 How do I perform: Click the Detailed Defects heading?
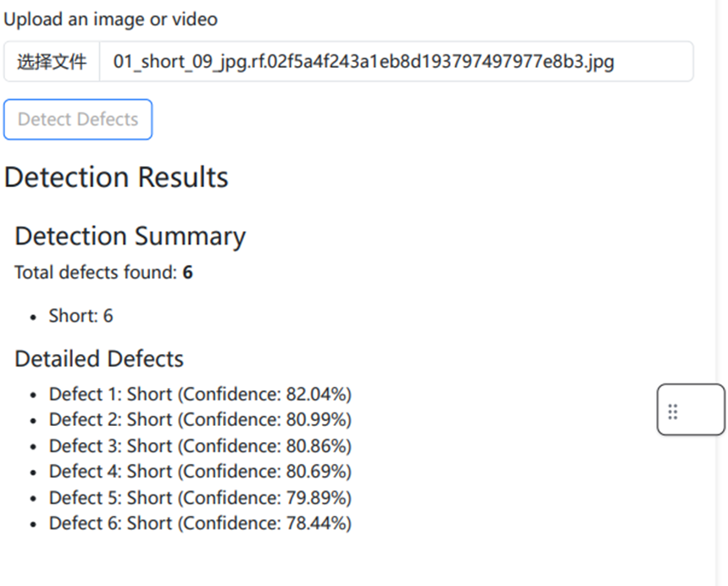pos(99,359)
